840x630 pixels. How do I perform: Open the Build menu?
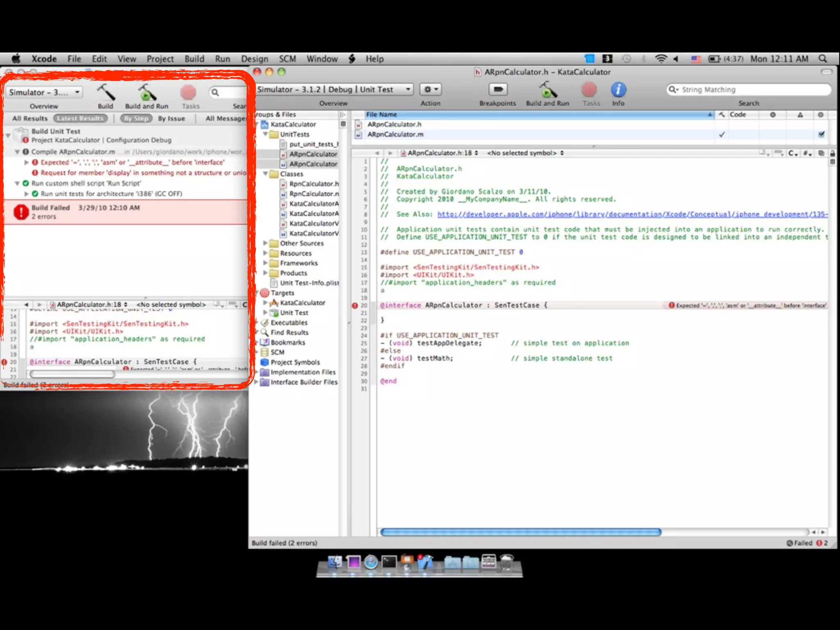pyautogui.click(x=194, y=59)
